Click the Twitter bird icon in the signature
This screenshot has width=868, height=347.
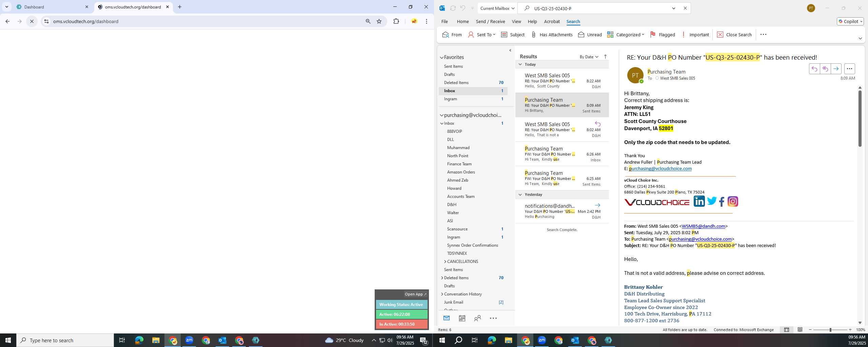[712, 201]
